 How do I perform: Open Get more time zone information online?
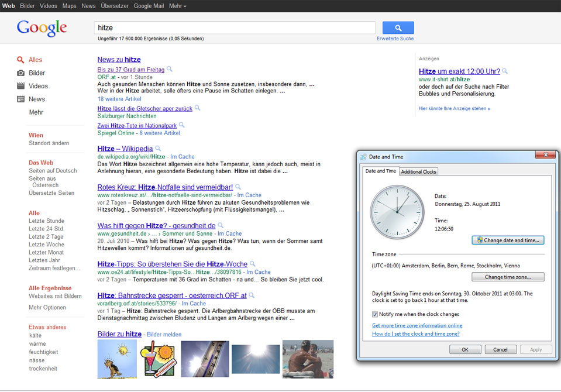(x=417, y=325)
